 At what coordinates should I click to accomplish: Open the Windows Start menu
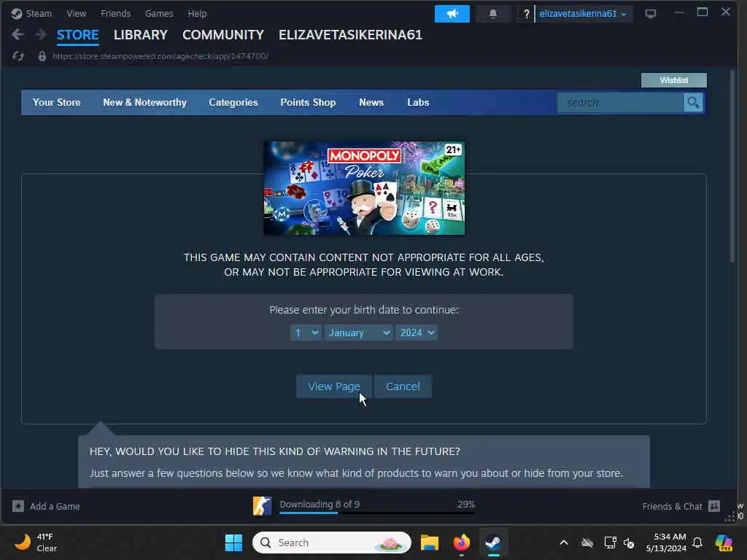tap(233, 542)
